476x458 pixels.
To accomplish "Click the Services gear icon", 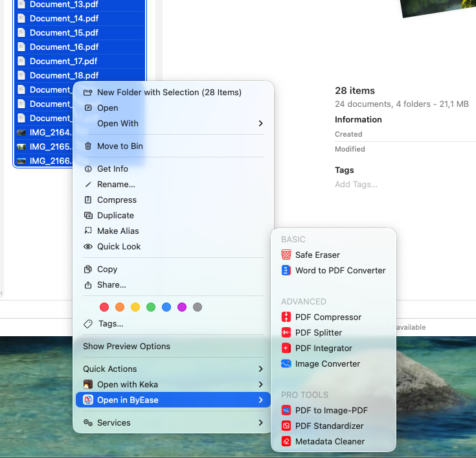I will coord(88,422).
